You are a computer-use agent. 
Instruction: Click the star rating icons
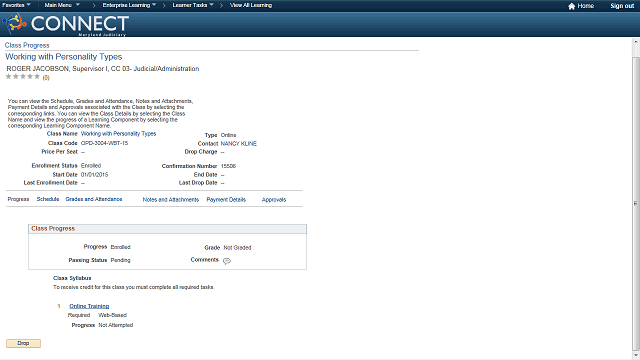click(23, 76)
